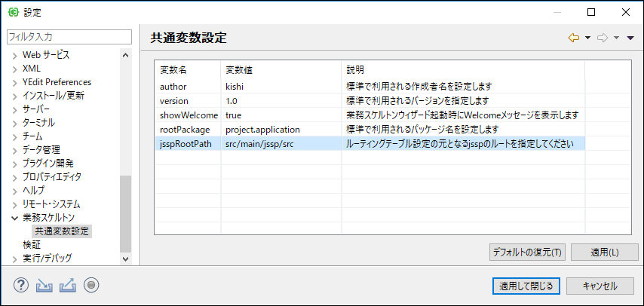Viewport: 644px width, 306px height.
Task: Select the jsspRootPath table row
Action: tap(370, 144)
